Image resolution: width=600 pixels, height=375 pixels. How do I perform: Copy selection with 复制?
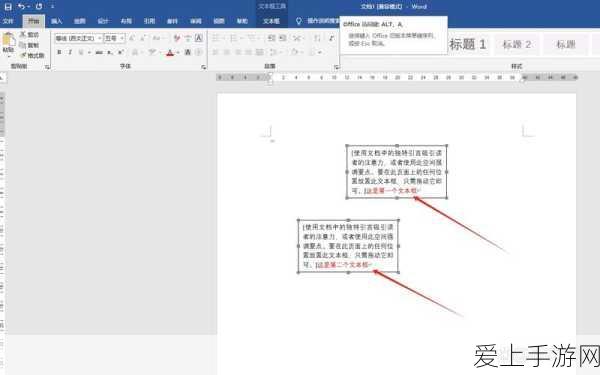pyautogui.click(x=30, y=45)
